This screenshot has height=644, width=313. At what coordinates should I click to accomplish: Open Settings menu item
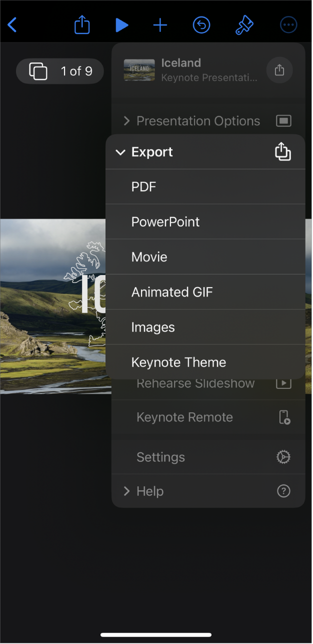[208, 457]
